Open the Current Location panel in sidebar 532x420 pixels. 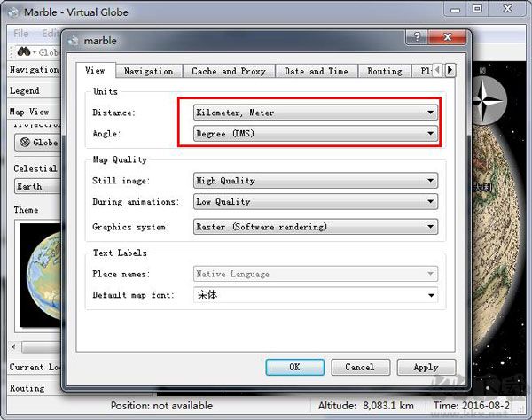pyautogui.click(x=34, y=367)
